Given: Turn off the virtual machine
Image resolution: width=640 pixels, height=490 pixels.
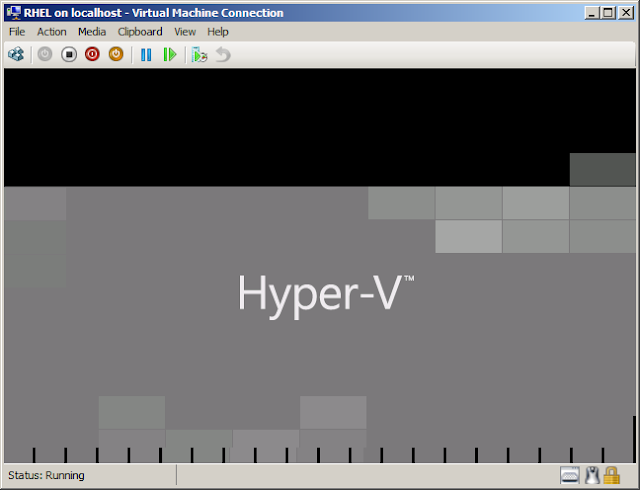Looking at the screenshot, I should (69, 54).
